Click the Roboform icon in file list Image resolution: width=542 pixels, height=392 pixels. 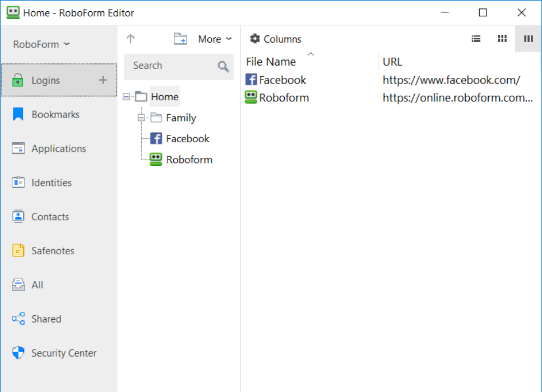click(251, 97)
